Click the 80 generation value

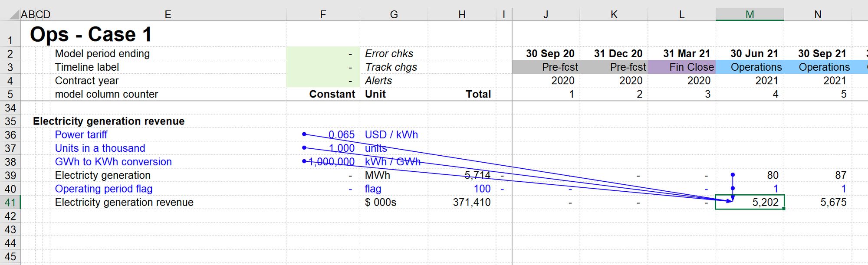[x=773, y=175]
